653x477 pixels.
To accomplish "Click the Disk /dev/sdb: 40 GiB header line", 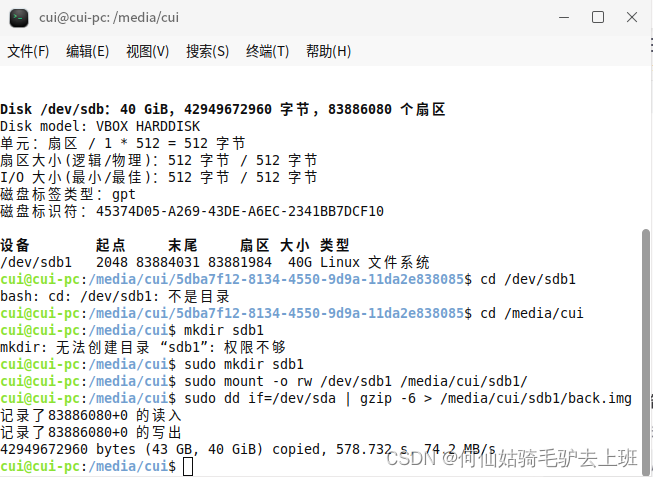I will 223,109.
